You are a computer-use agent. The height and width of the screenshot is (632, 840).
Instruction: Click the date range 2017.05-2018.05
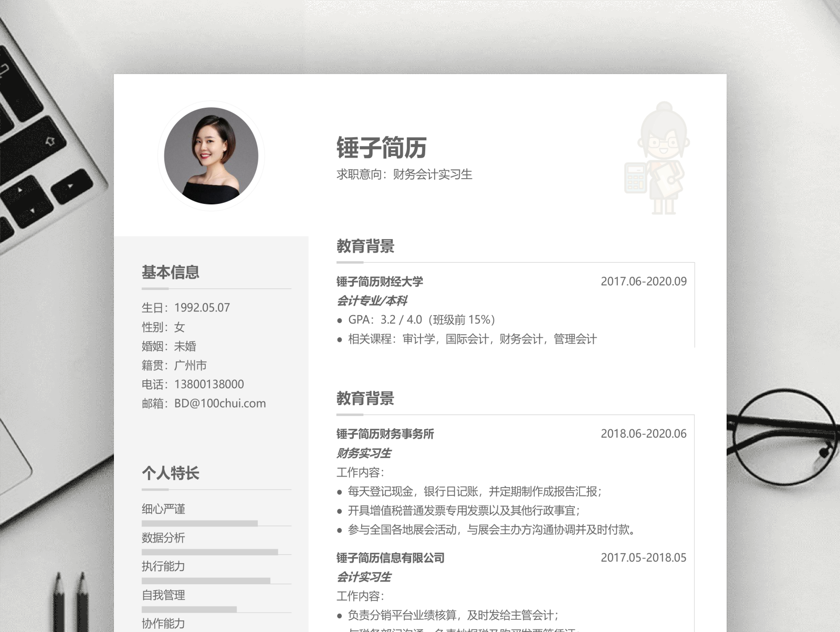(644, 558)
